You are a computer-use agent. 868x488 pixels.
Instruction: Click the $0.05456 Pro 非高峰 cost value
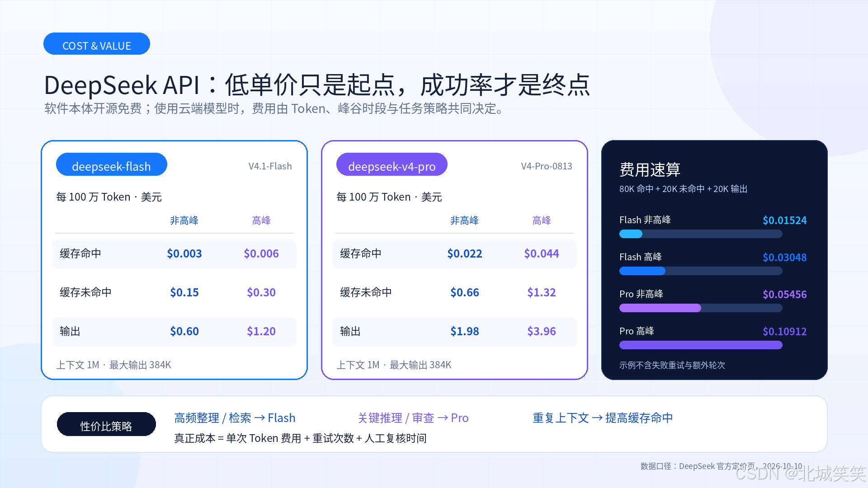tap(785, 295)
